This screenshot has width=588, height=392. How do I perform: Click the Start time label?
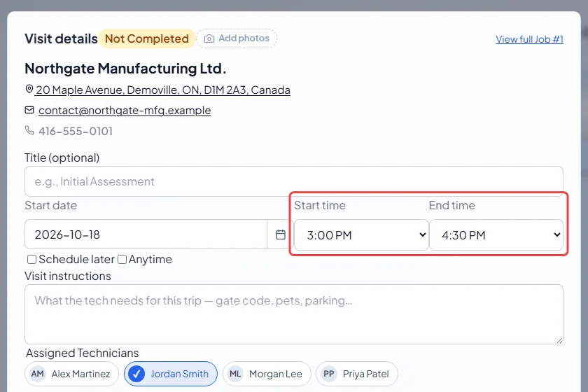tap(320, 205)
